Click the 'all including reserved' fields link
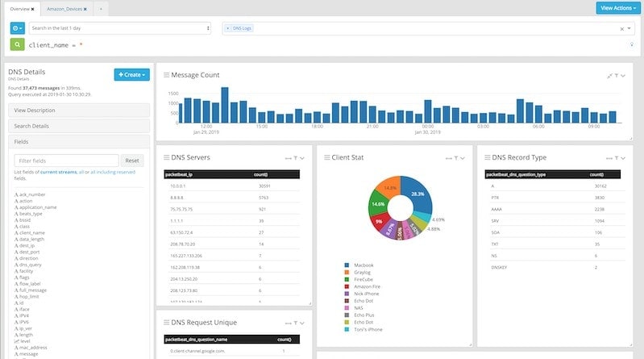 [113, 172]
